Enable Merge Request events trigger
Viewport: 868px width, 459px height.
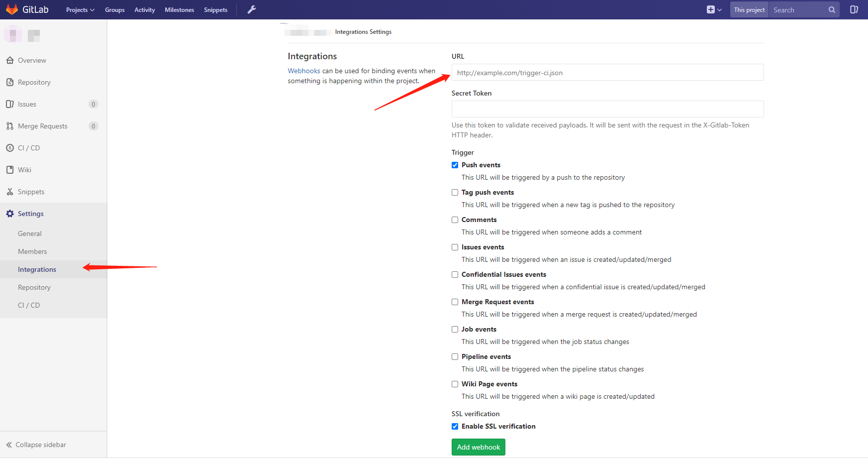[455, 302]
